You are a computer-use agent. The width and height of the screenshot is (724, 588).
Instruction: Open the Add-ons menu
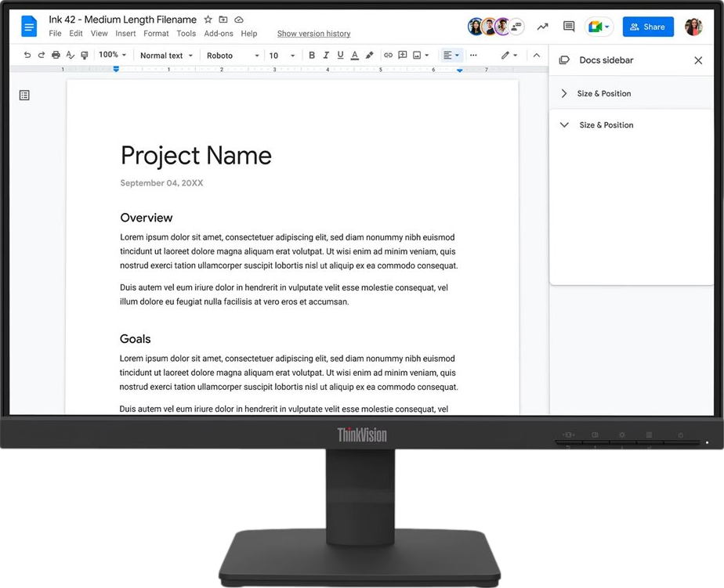219,33
